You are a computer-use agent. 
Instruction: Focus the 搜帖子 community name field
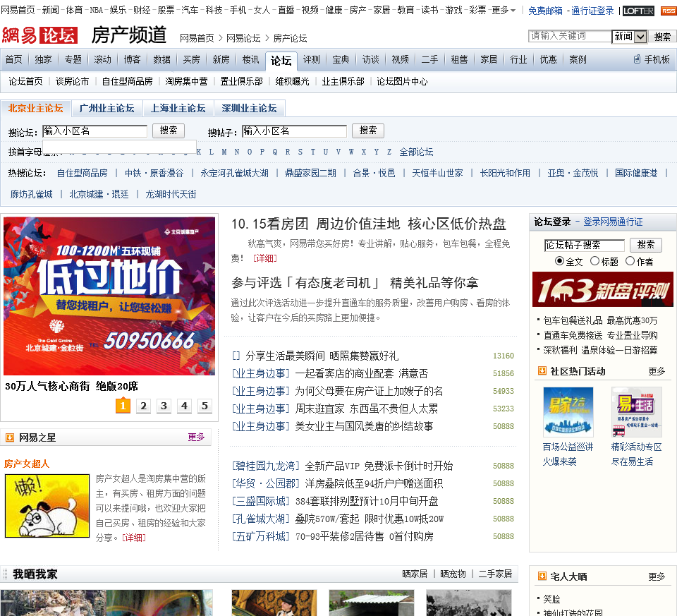(x=294, y=131)
